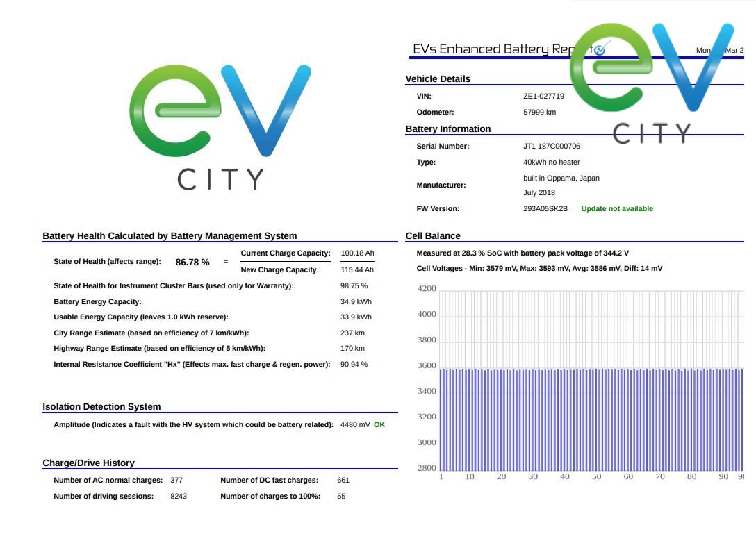Image resolution: width=756 pixels, height=541 pixels.
Task: Click the "4200" y-axis label on chart
Action: point(427,289)
